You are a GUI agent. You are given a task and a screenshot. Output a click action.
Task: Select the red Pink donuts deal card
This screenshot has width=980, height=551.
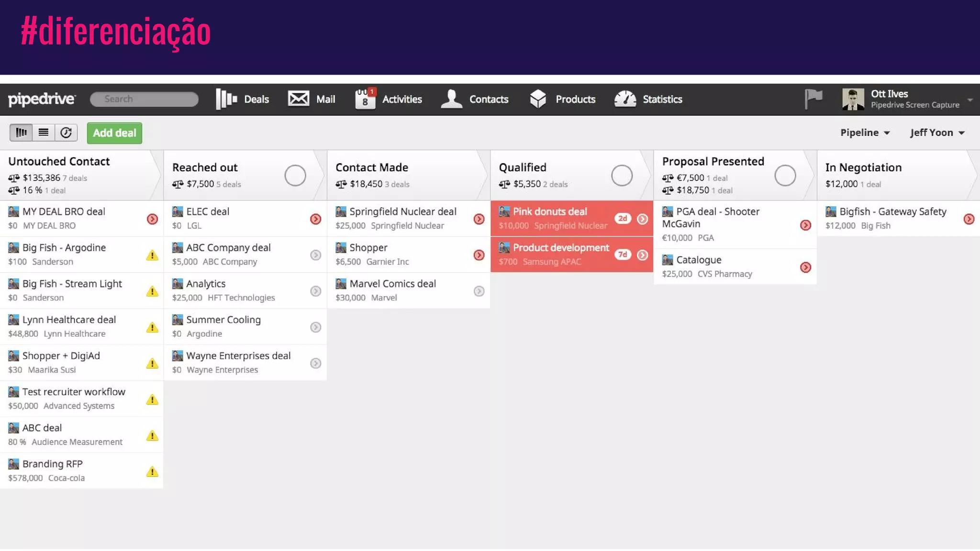[550, 218]
